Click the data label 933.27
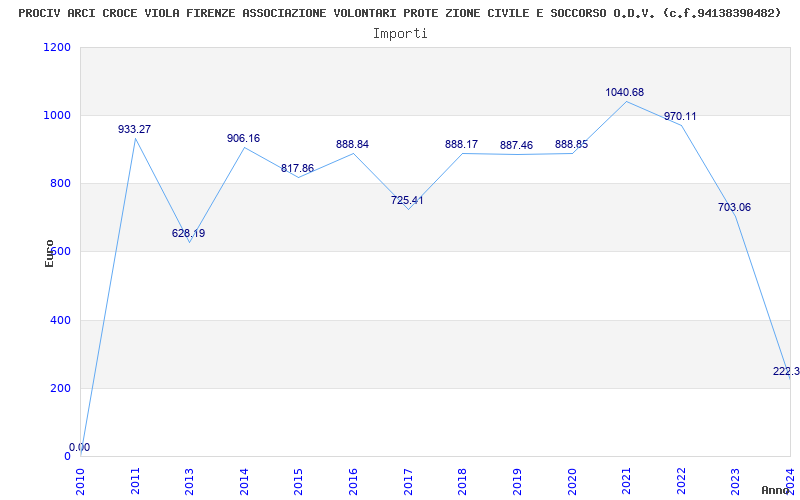Image resolution: width=800 pixels, height=500 pixels. (x=134, y=129)
